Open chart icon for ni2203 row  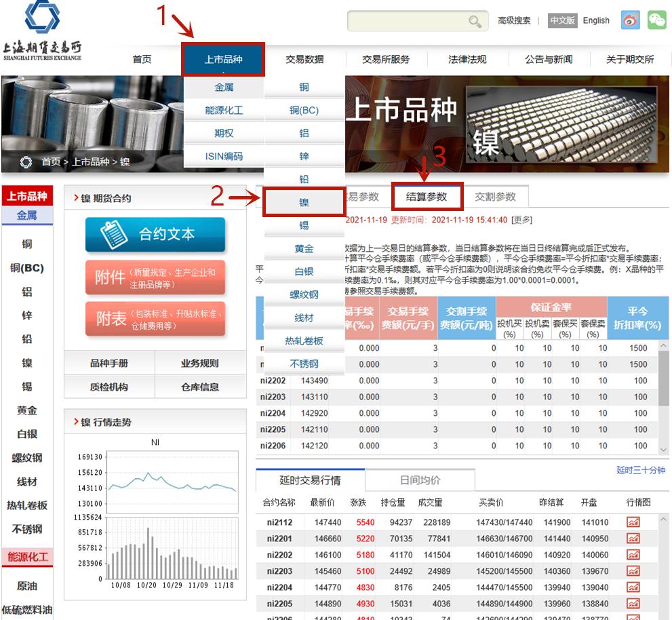click(x=633, y=570)
